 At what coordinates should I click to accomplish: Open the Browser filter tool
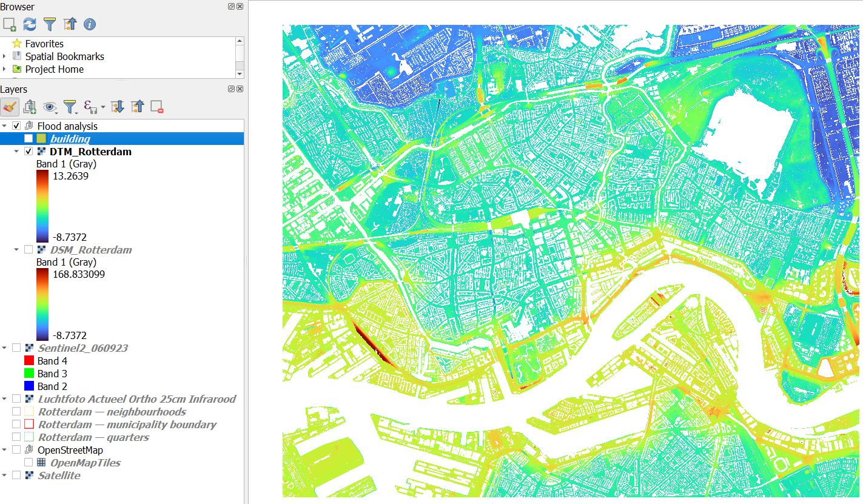click(49, 24)
